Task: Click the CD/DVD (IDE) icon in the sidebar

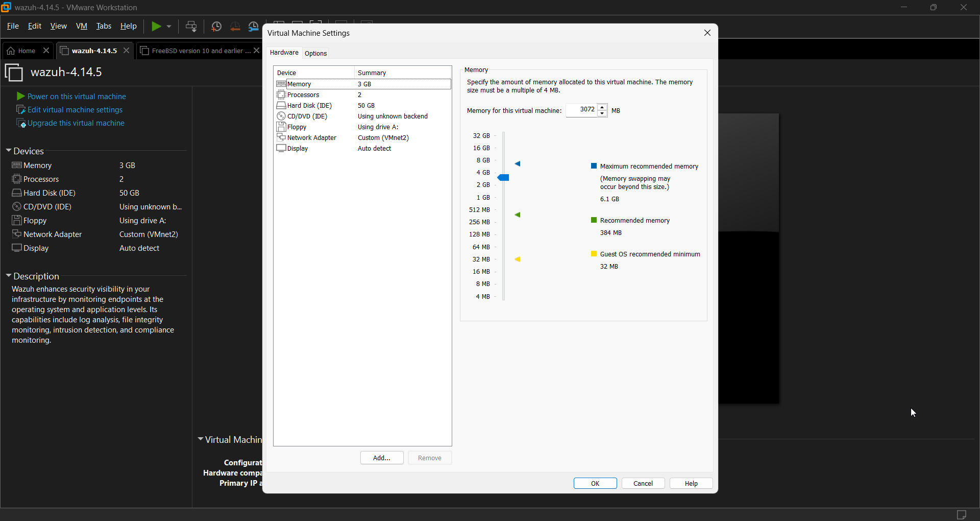Action: pyautogui.click(x=17, y=207)
